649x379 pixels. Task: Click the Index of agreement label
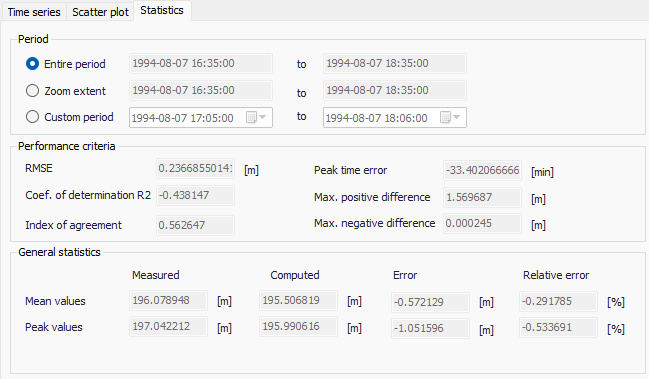coord(74,225)
